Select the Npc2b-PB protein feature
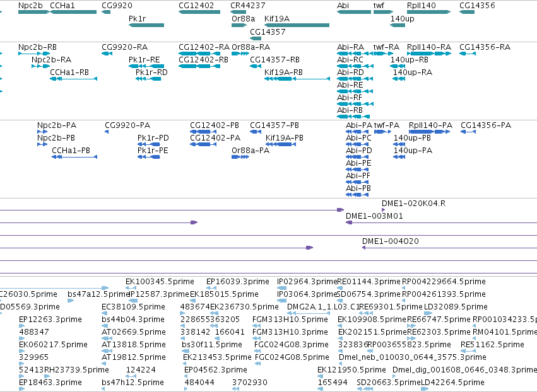Screen dimensions: 537x392 (x=42, y=144)
